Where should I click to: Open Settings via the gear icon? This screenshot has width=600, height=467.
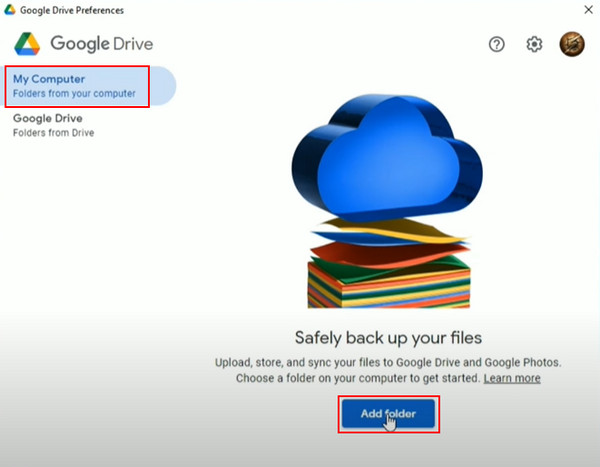click(x=534, y=44)
